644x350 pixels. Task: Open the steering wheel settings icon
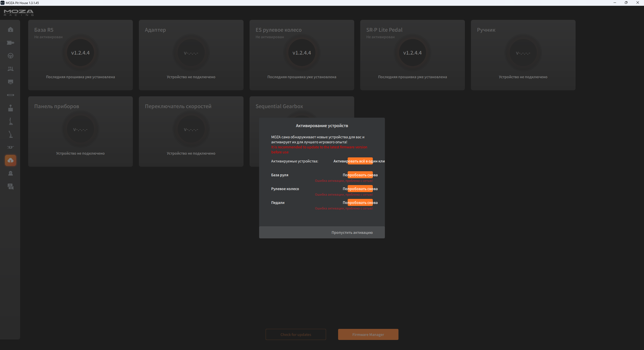click(x=11, y=56)
